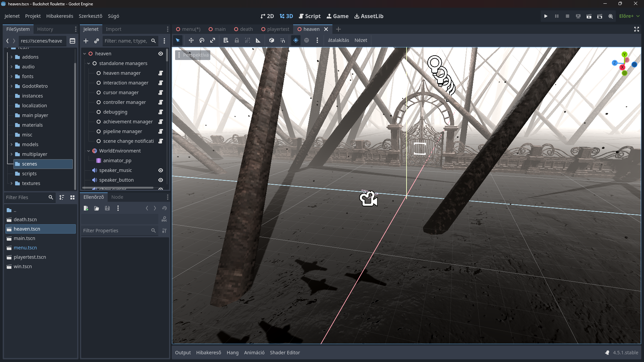Screen dimensions: 644x362
Task: Toggle the viewport distraction-free fullscreen icon
Action: pos(636,29)
